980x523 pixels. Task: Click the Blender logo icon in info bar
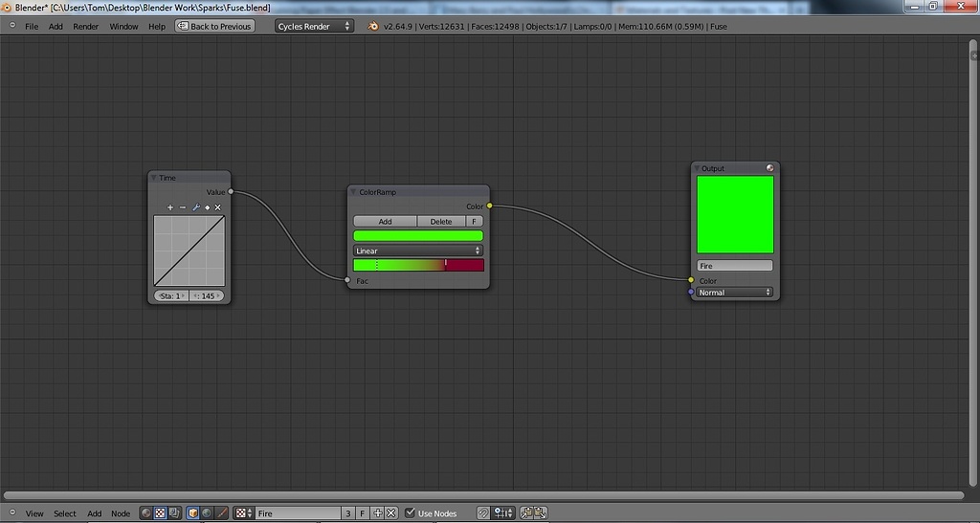373,26
